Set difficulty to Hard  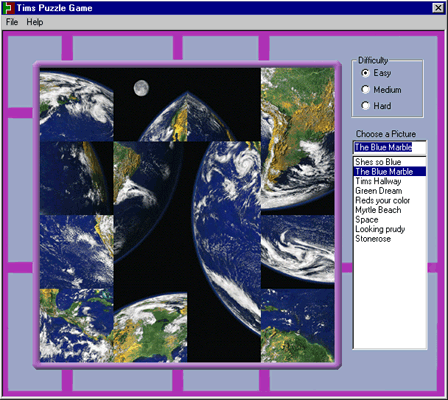366,106
